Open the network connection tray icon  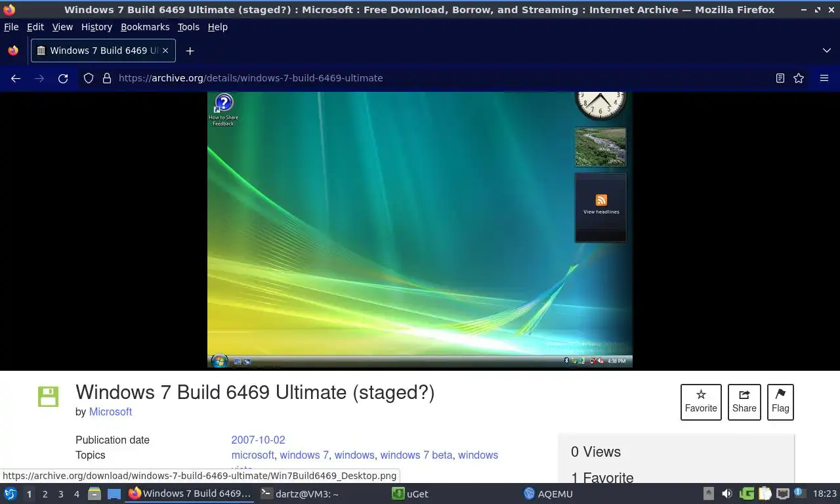click(782, 493)
